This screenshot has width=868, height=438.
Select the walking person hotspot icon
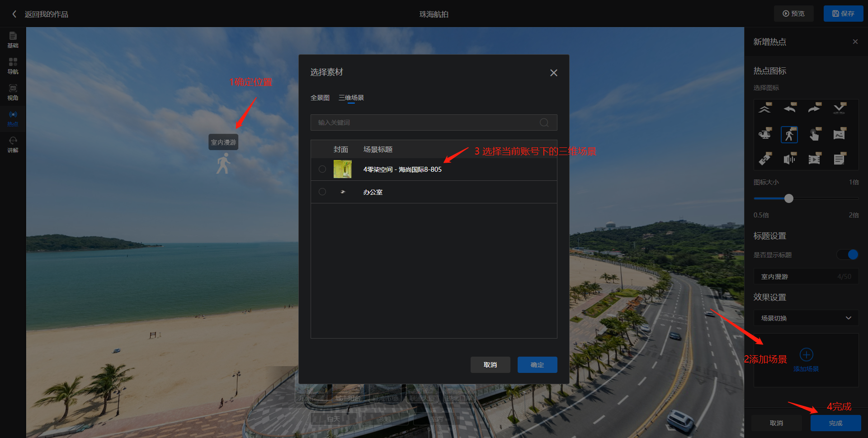click(x=789, y=135)
